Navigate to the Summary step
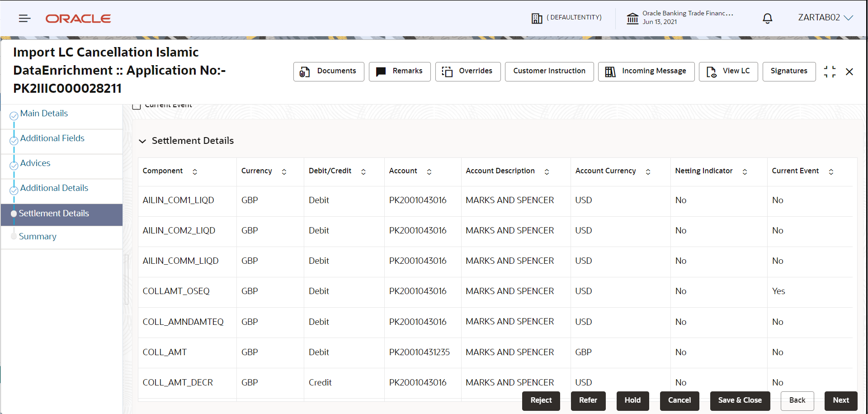The height and width of the screenshot is (414, 868). tap(38, 236)
